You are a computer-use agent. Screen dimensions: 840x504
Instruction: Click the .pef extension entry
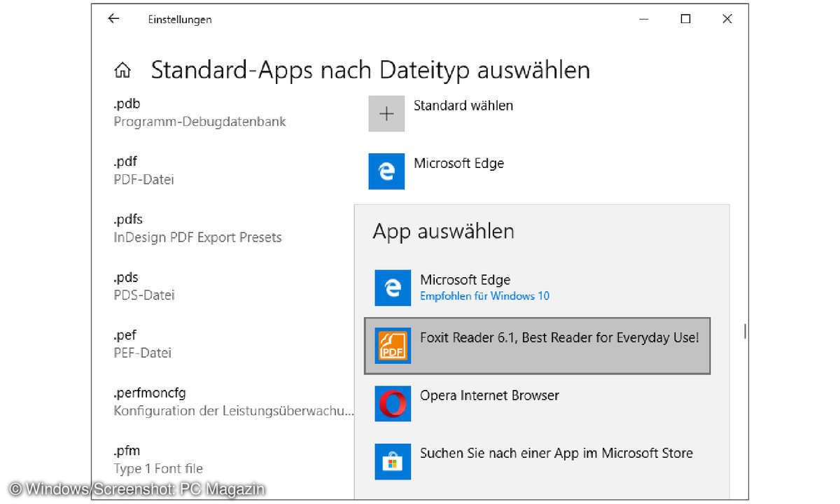tap(125, 335)
